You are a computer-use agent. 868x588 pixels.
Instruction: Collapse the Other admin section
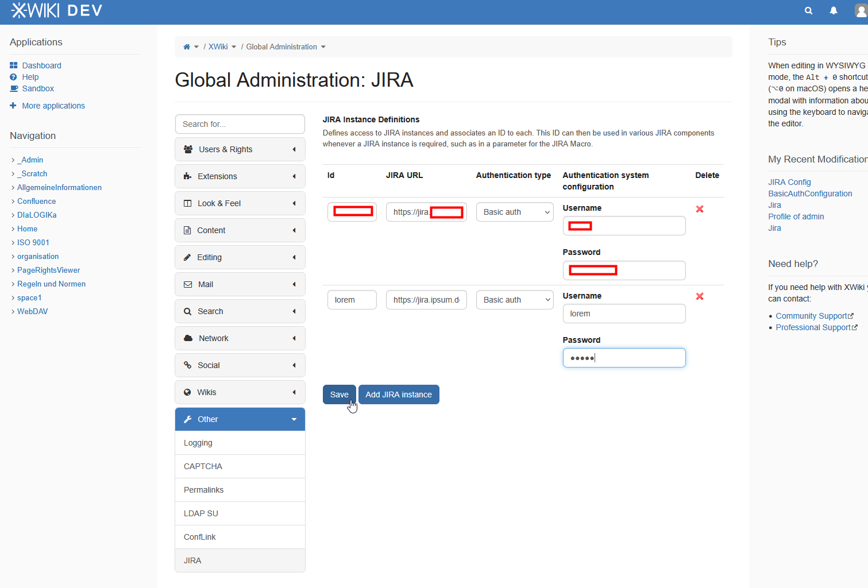click(240, 419)
